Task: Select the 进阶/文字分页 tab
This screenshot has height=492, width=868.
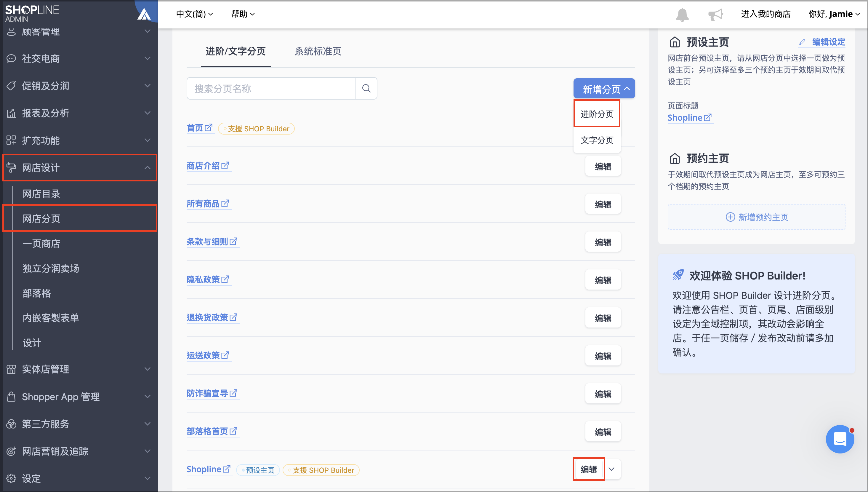Action: coord(236,51)
